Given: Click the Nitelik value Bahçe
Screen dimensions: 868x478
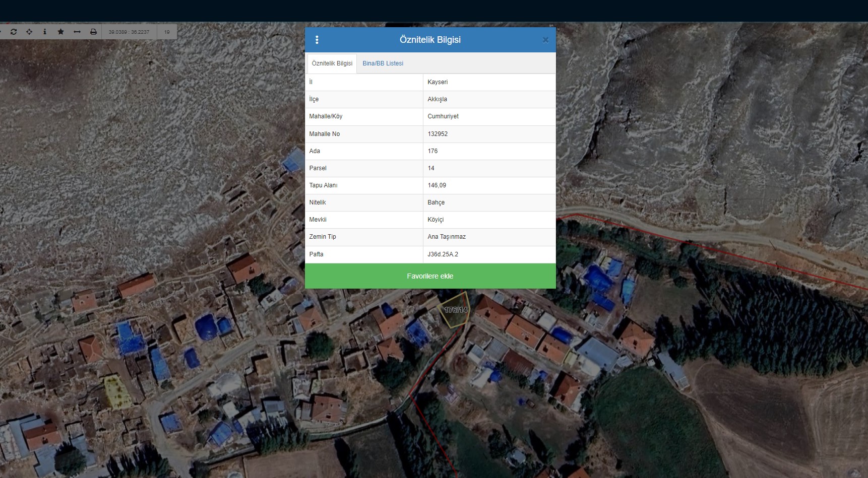Looking at the screenshot, I should point(436,202).
